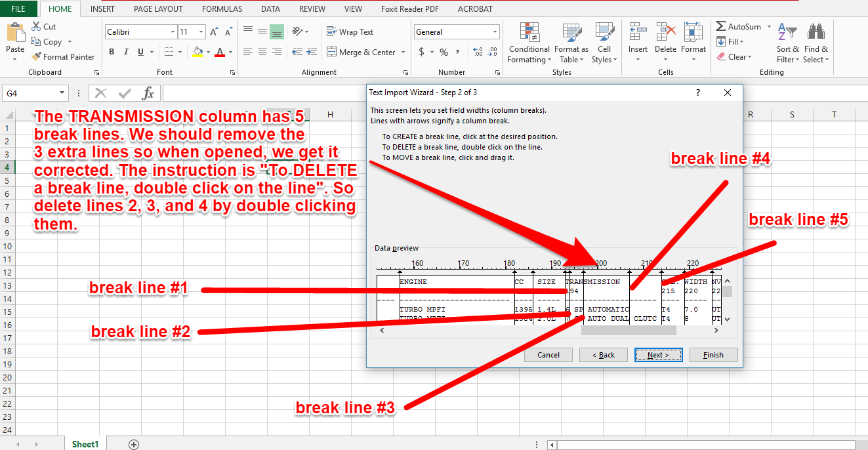The width and height of the screenshot is (868, 450).
Task: Switch to the PAGE LAYOUT tab
Action: (158, 9)
